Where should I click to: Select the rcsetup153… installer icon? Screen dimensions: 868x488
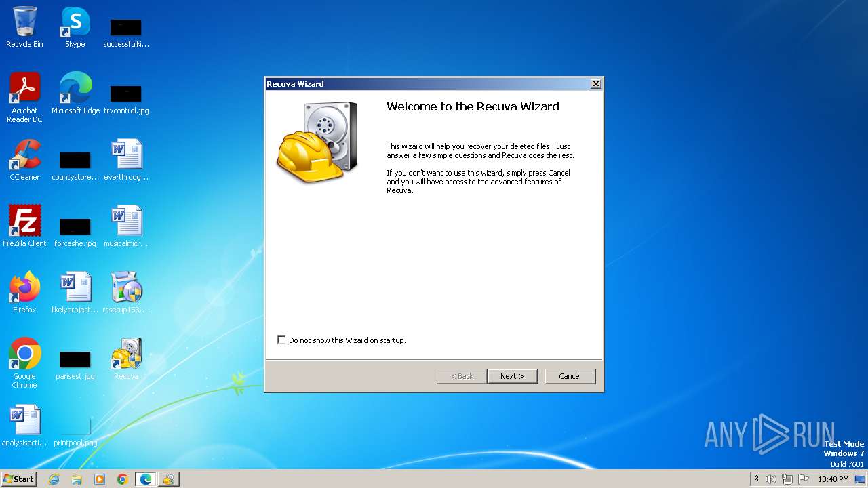click(126, 293)
